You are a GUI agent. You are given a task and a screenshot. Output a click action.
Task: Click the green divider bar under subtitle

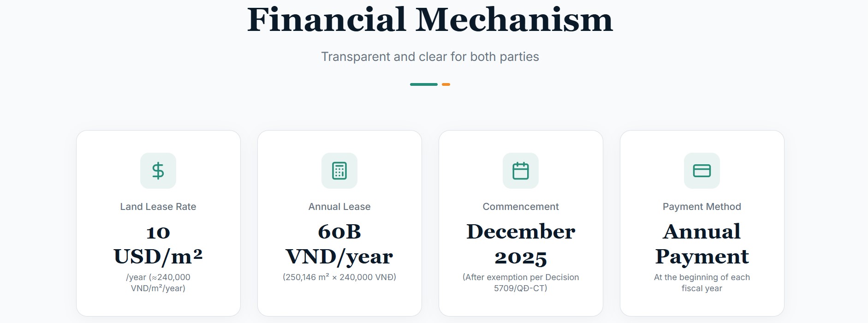click(x=423, y=84)
